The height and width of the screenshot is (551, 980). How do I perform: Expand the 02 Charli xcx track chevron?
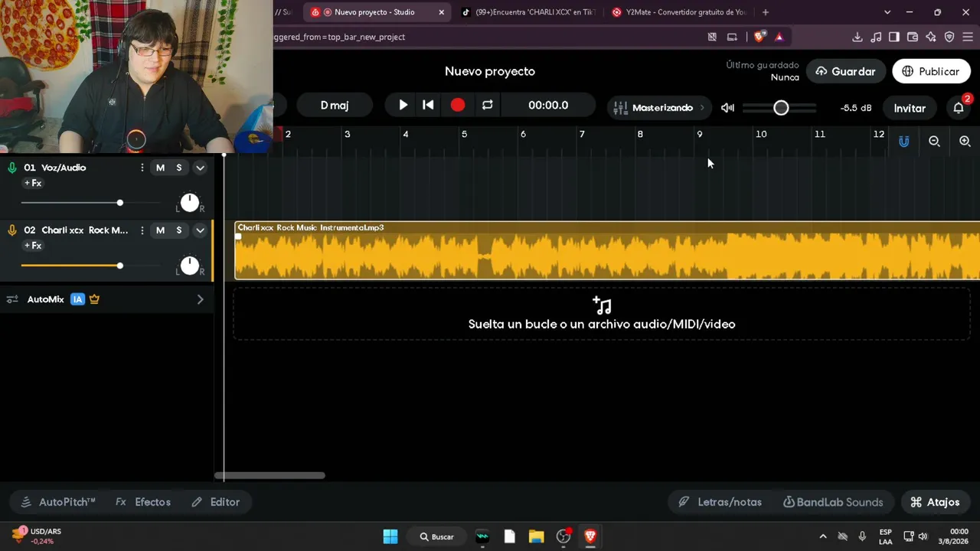pyautogui.click(x=200, y=230)
